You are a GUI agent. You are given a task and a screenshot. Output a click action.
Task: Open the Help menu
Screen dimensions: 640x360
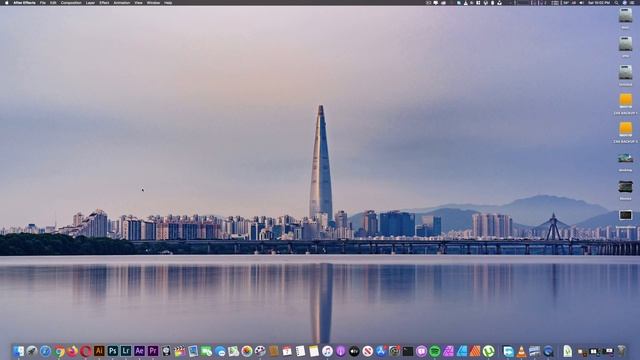point(168,2)
